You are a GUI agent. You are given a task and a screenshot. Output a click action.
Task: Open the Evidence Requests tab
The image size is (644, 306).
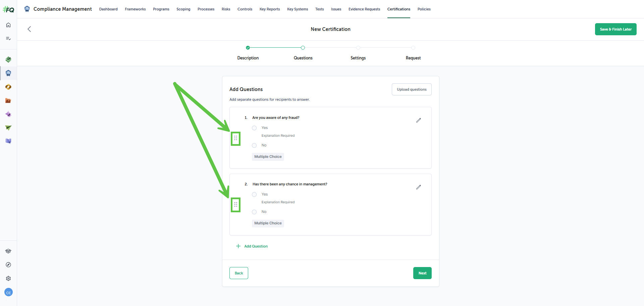tap(364, 9)
